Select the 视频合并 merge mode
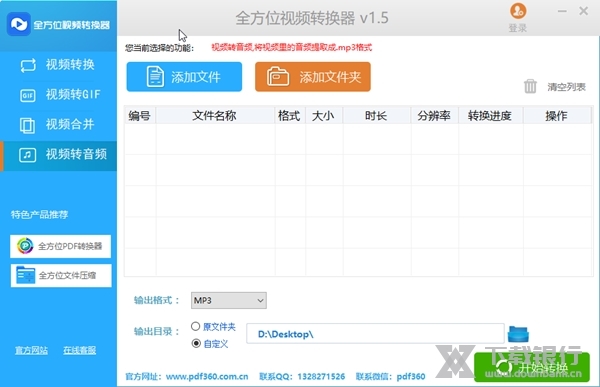Viewport: 600px width, 387px height. pos(58,124)
